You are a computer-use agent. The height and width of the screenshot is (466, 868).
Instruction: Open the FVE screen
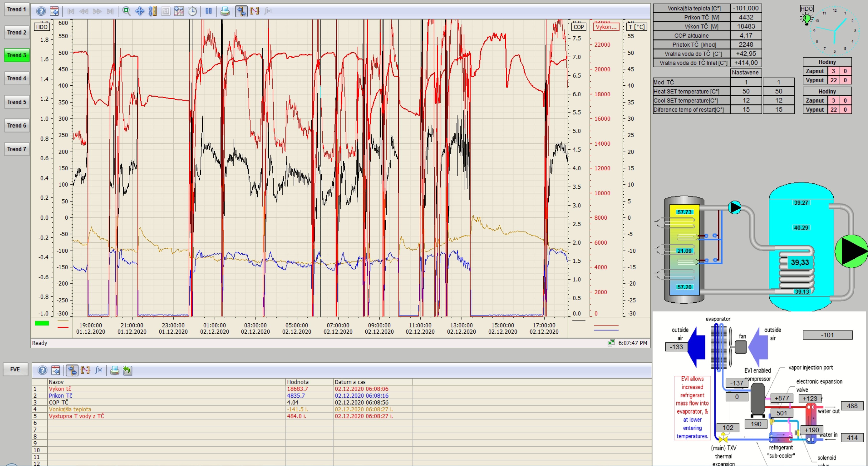[15, 369]
